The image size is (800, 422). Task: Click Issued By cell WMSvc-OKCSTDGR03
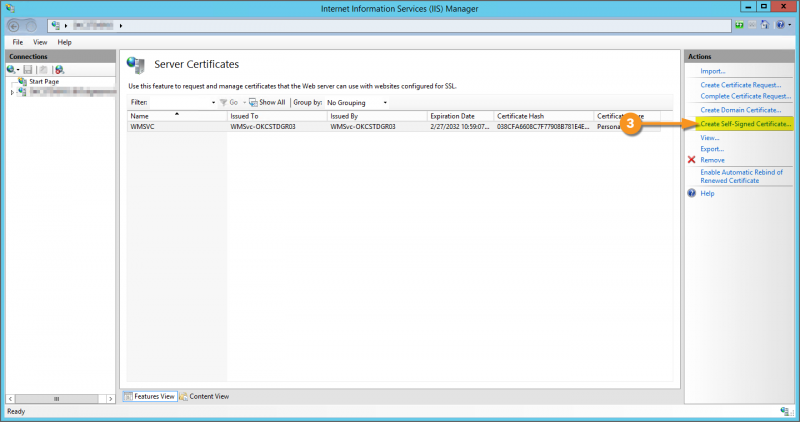pos(363,127)
